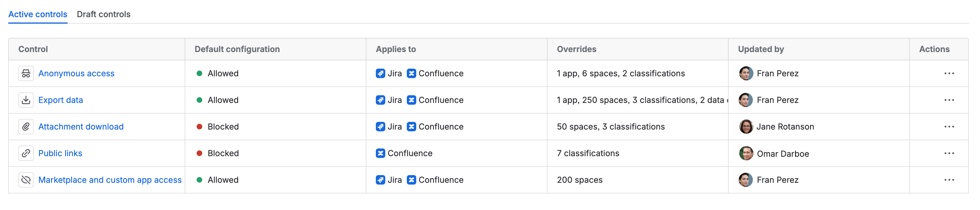Click Omar Darboe's avatar thumbnail

746,153
